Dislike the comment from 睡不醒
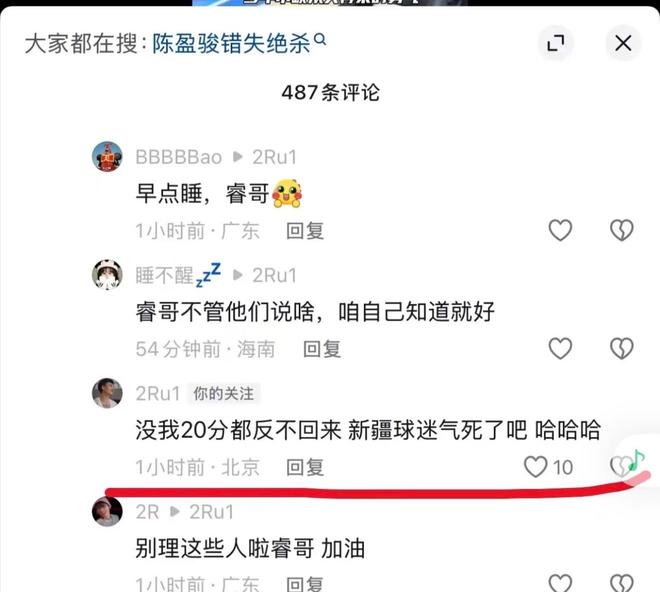This screenshot has height=592, width=660. [622, 349]
